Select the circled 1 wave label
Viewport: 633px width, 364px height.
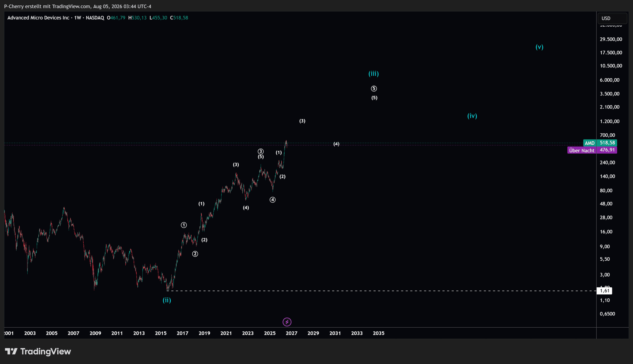184,225
